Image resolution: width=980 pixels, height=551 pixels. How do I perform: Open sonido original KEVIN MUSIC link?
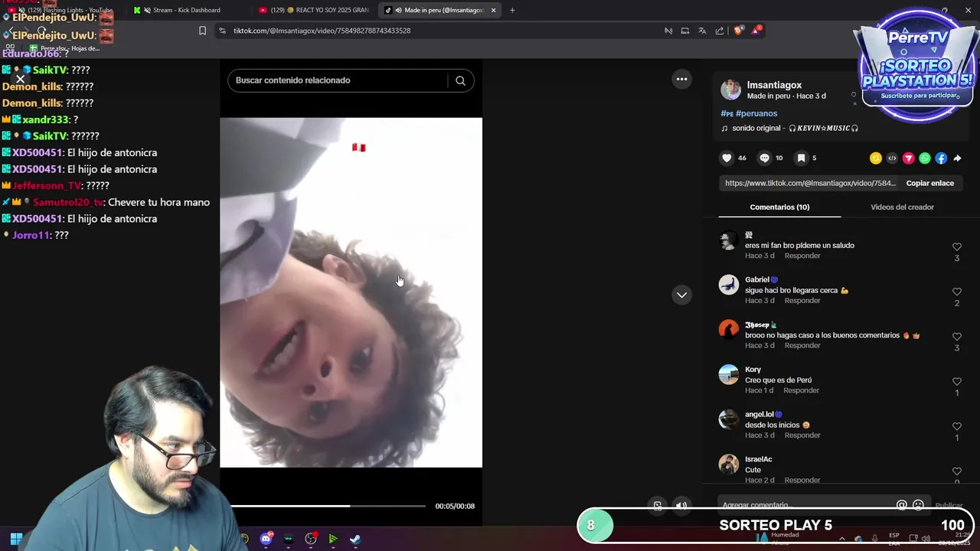point(789,128)
